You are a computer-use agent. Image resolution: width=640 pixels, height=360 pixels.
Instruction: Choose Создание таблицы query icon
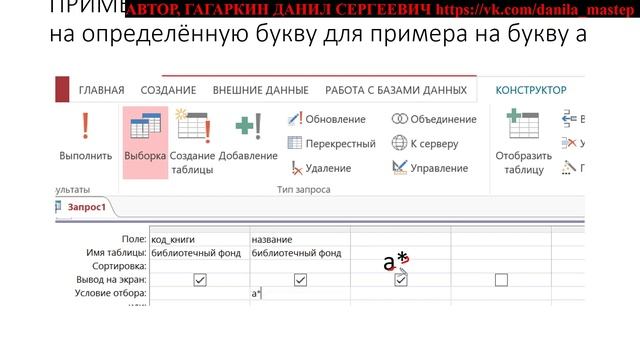(193, 126)
